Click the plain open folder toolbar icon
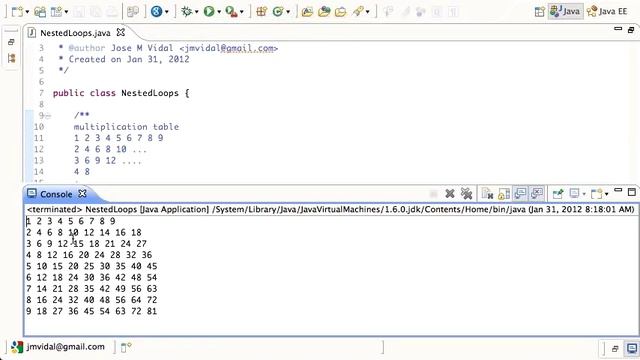 coord(340,12)
